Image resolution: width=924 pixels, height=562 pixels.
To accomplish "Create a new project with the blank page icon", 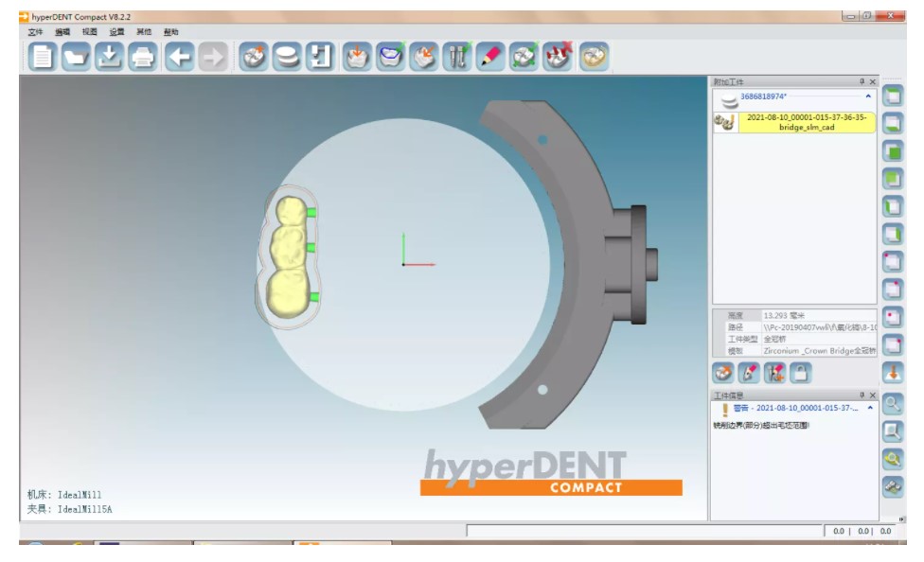I will [43, 57].
